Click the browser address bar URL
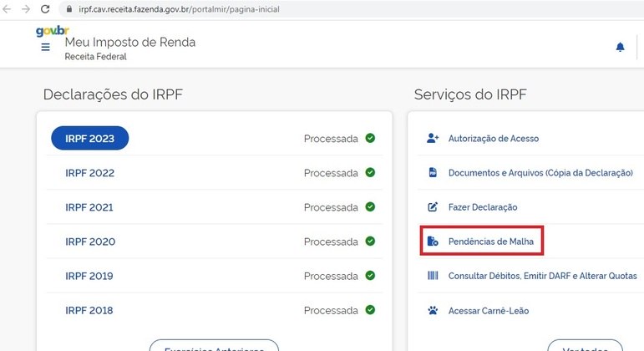The image size is (644, 351). [179, 9]
